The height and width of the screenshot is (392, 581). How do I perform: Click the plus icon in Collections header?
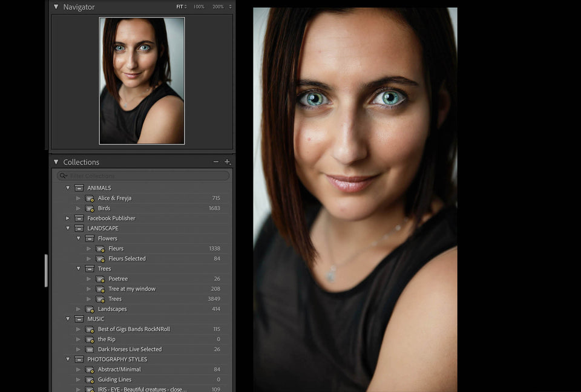tap(228, 162)
